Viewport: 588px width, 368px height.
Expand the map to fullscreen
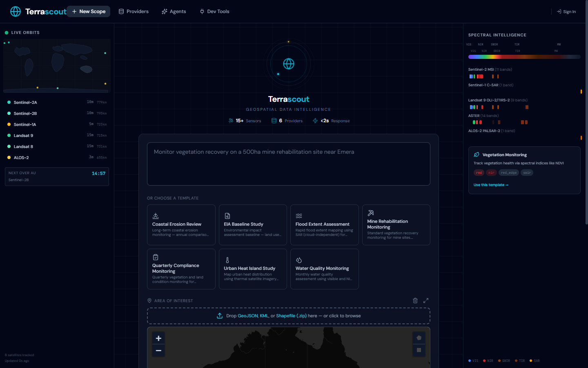pyautogui.click(x=426, y=301)
